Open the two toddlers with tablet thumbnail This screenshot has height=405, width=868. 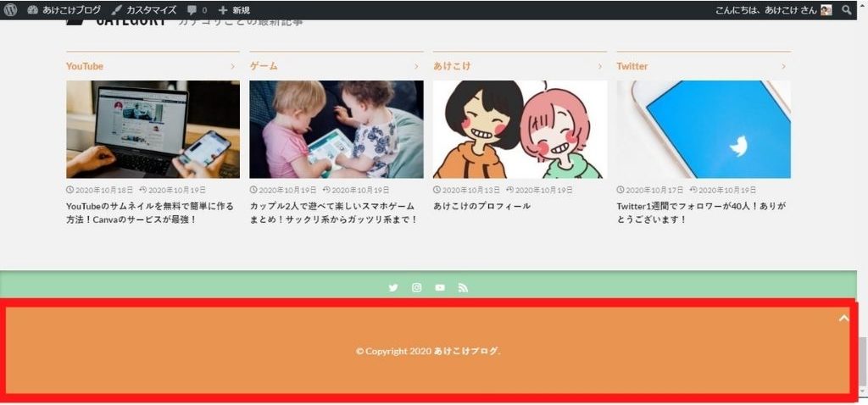click(337, 130)
